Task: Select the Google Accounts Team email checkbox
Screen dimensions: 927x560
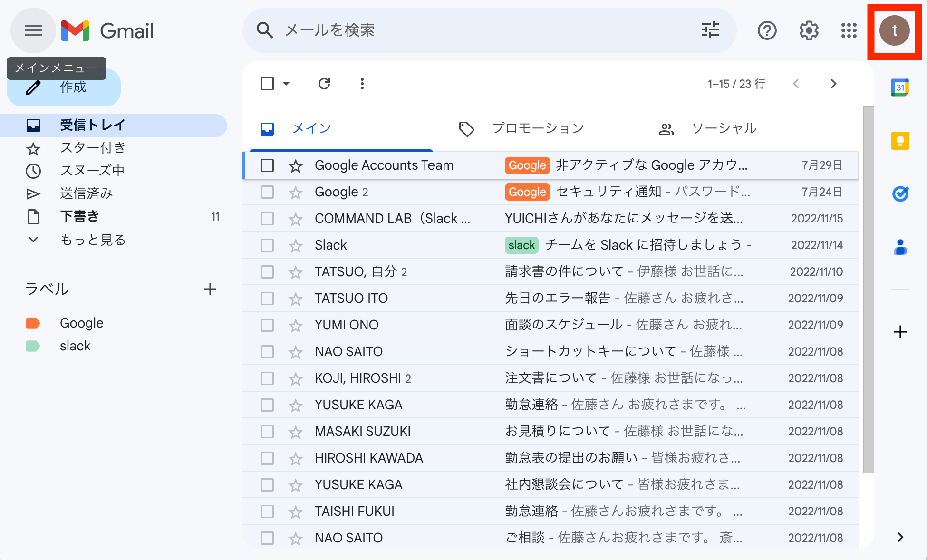Action: pyautogui.click(x=267, y=165)
